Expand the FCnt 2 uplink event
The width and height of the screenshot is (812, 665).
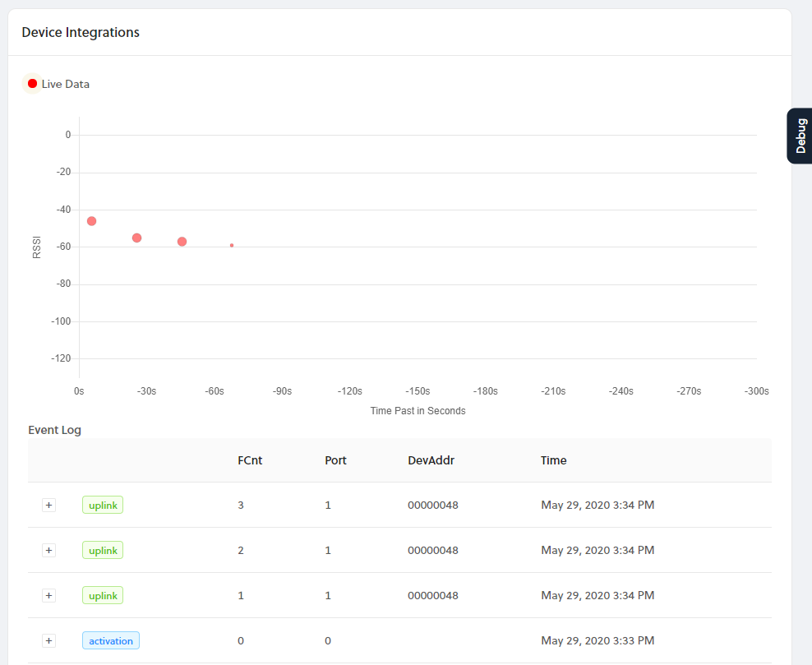click(48, 550)
